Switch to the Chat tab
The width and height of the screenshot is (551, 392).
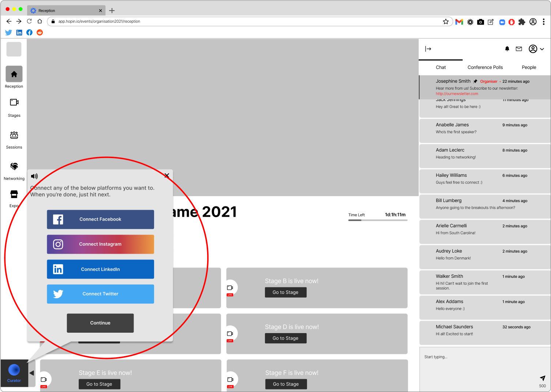coord(441,67)
